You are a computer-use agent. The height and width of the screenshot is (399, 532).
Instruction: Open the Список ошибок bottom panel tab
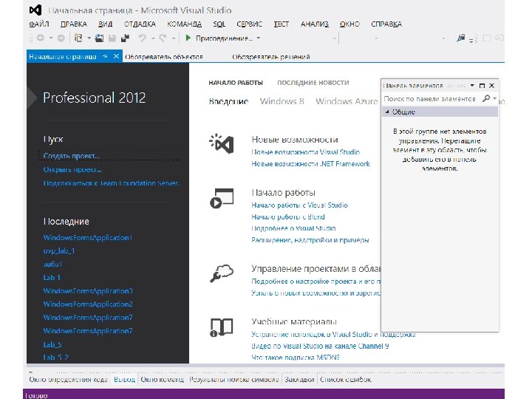(x=345, y=379)
